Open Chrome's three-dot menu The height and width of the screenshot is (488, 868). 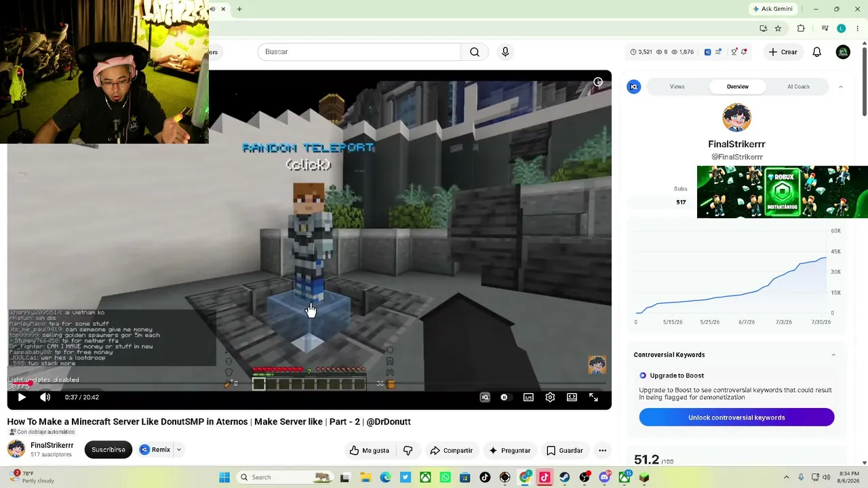pyautogui.click(x=857, y=28)
